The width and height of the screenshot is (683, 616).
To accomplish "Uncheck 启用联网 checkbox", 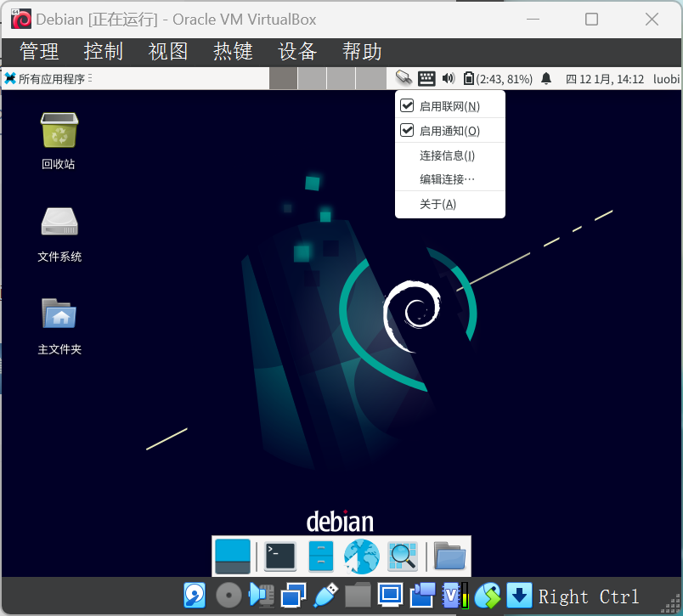I will coord(407,106).
